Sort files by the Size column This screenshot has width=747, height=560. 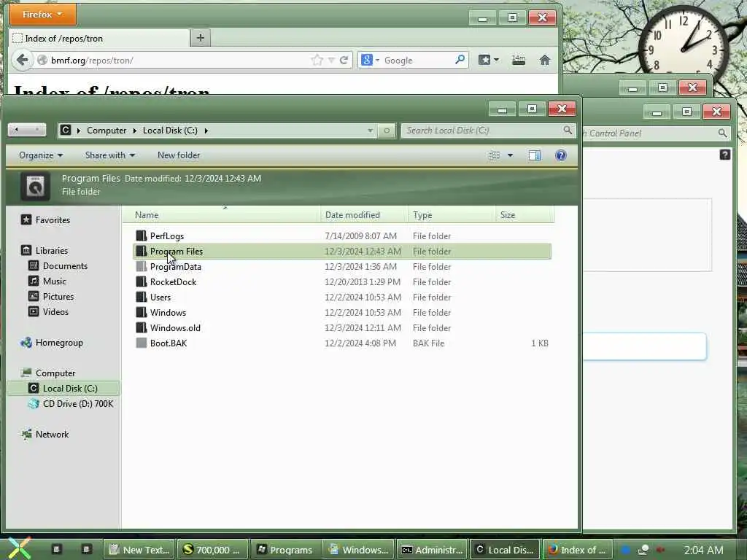pyautogui.click(x=525, y=215)
